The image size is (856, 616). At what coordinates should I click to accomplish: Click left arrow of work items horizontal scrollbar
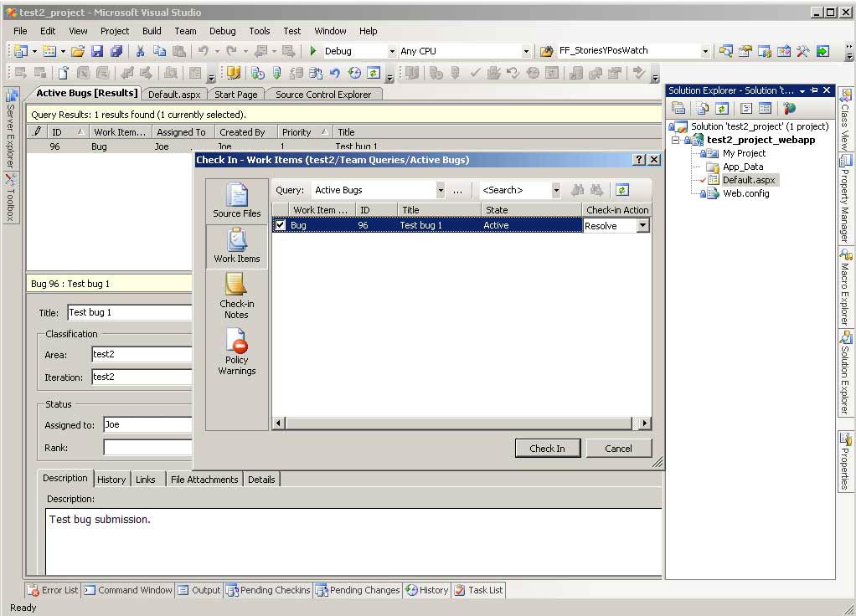point(278,423)
